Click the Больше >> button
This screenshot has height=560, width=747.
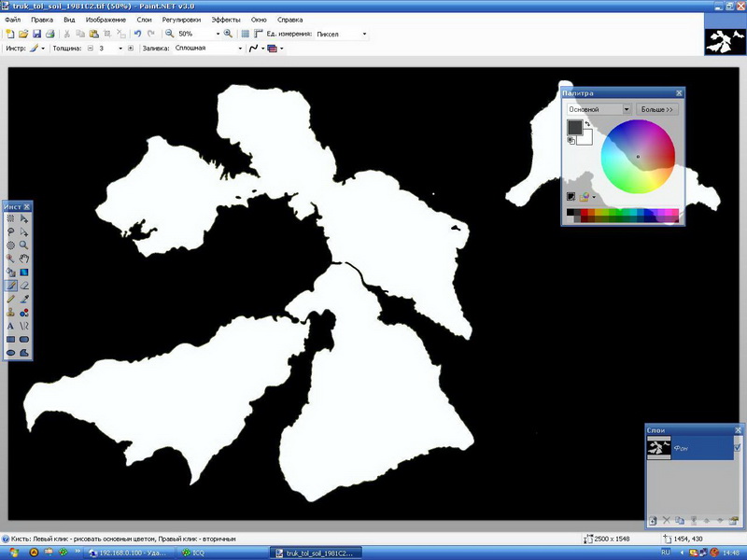click(x=656, y=109)
